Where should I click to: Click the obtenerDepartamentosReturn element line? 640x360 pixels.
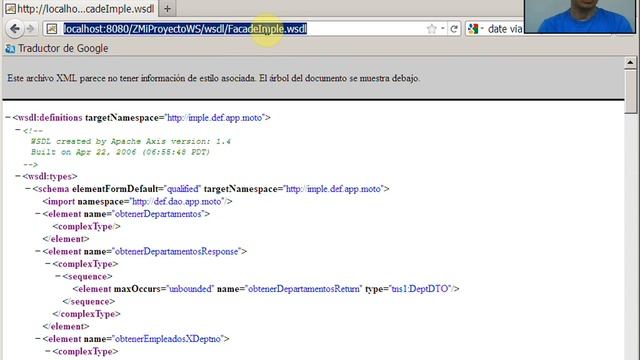click(x=266, y=289)
